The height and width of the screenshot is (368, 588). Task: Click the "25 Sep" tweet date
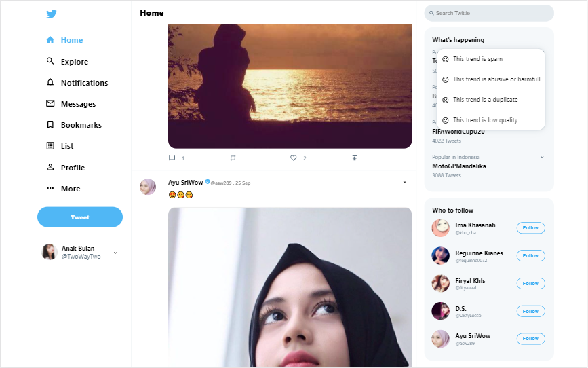(x=243, y=183)
